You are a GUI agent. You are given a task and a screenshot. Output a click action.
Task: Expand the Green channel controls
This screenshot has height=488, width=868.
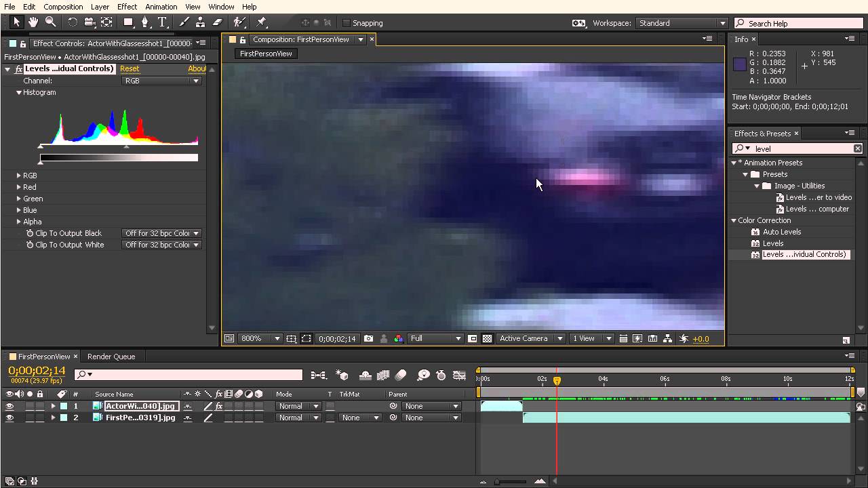(x=19, y=199)
